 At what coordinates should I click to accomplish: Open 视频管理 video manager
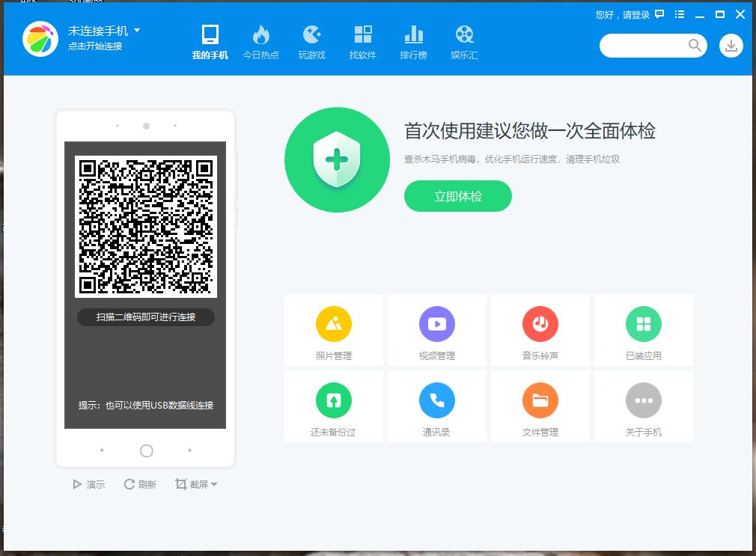[437, 330]
